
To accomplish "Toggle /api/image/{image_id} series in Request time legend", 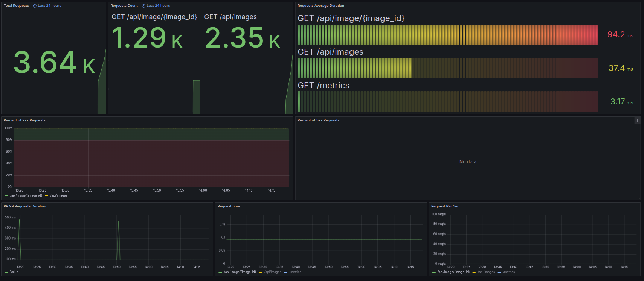I will [x=240, y=272].
